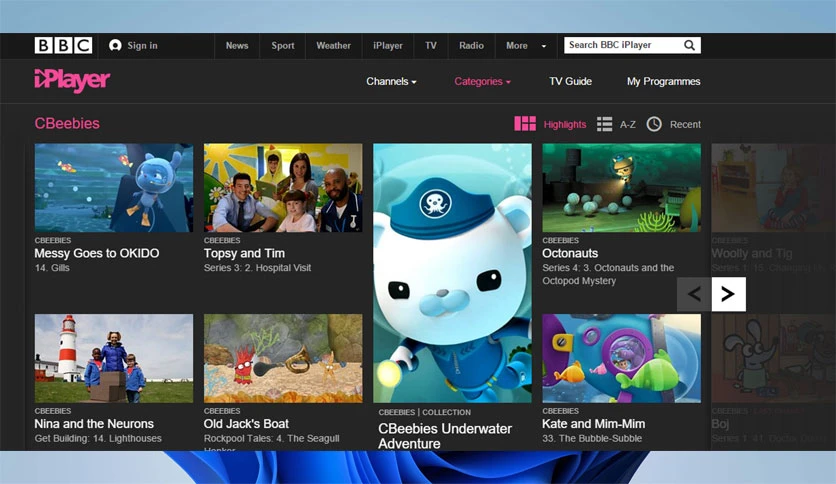This screenshot has height=484, width=836.
Task: Click the 'CBEEBIES | COLLECTION' label
Action: coord(424,412)
